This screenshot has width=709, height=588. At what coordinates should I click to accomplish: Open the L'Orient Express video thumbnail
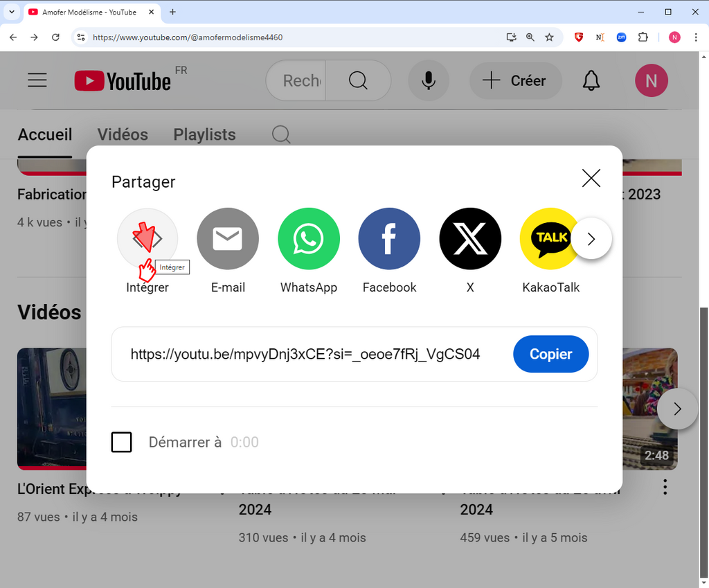click(x=51, y=409)
